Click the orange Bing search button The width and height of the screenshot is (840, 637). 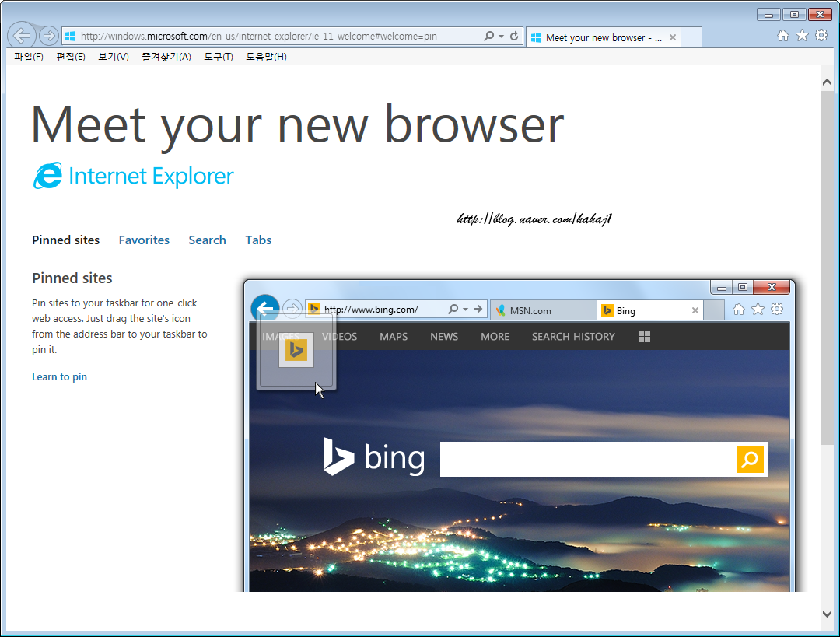point(750,459)
